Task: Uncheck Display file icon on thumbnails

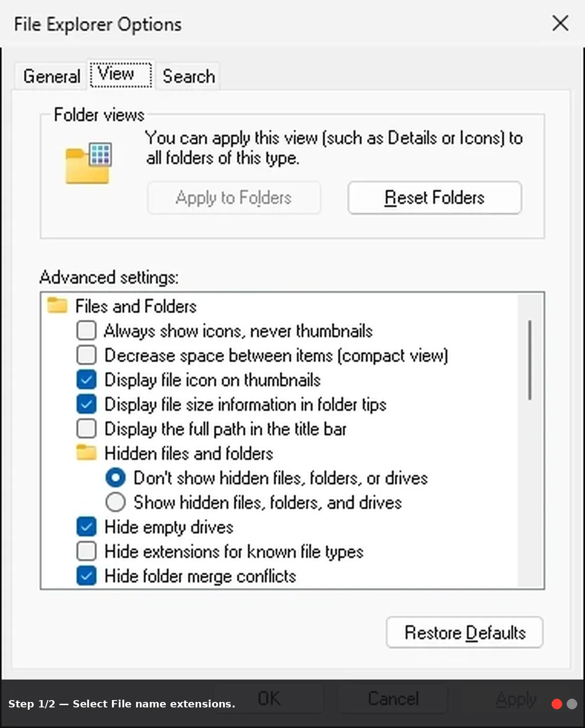Action: coord(86,380)
